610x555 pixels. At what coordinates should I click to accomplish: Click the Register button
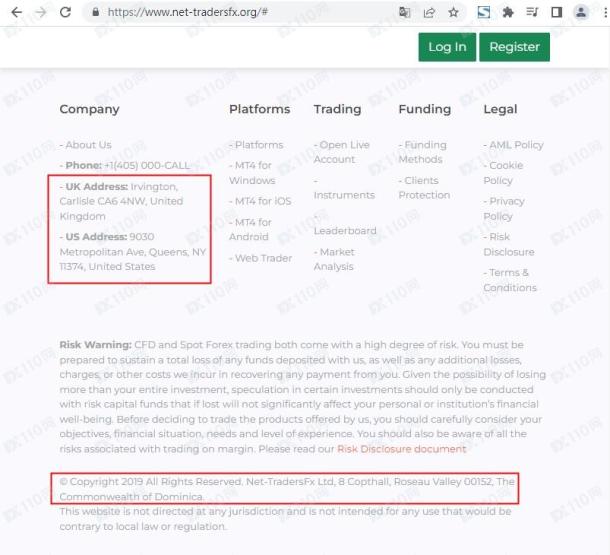(514, 47)
